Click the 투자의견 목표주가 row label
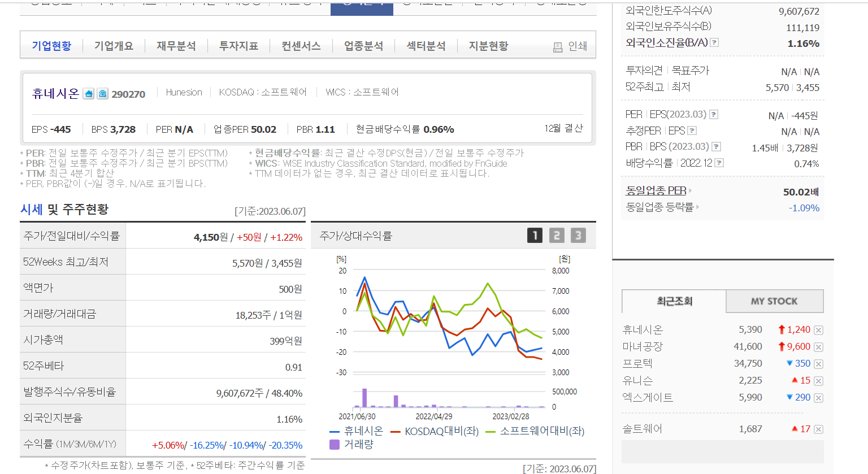The width and height of the screenshot is (868, 474). (x=667, y=71)
